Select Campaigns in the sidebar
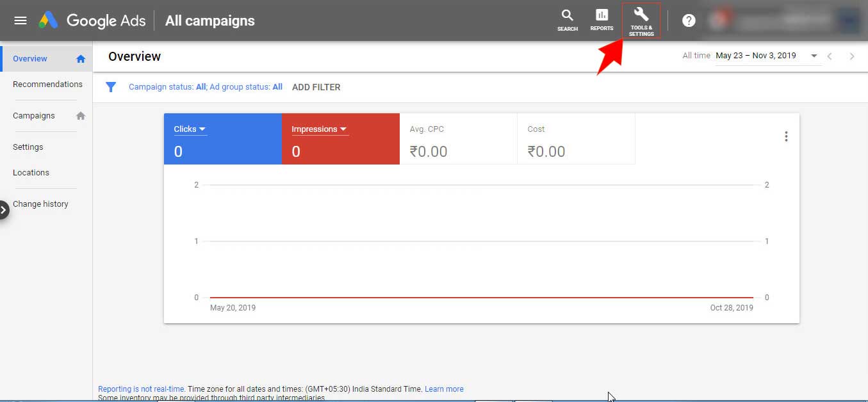This screenshot has width=868, height=402. [34, 116]
